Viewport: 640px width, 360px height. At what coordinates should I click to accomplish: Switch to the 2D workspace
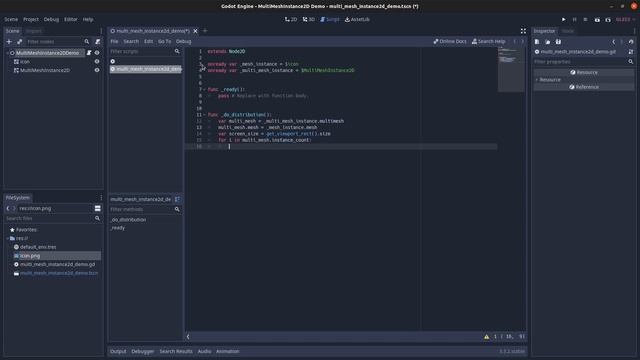pyautogui.click(x=291, y=19)
